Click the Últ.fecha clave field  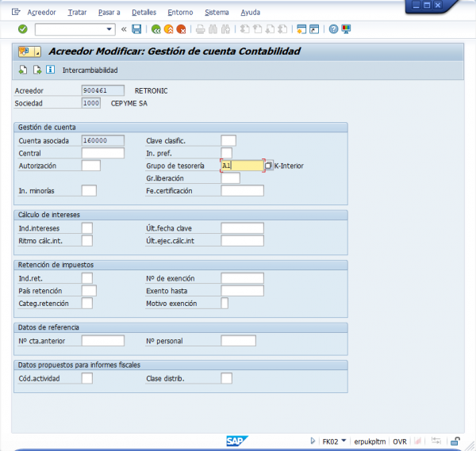coord(243,228)
